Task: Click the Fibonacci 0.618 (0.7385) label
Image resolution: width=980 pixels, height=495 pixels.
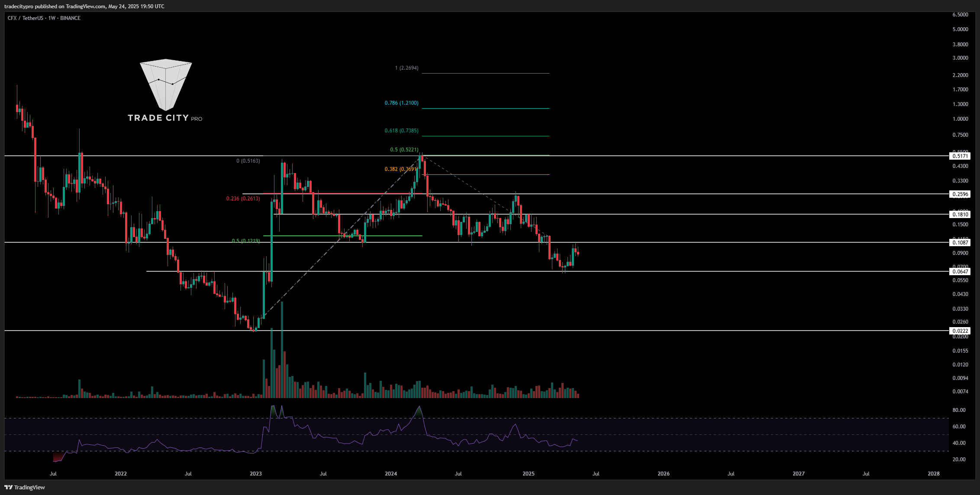Action: click(401, 131)
